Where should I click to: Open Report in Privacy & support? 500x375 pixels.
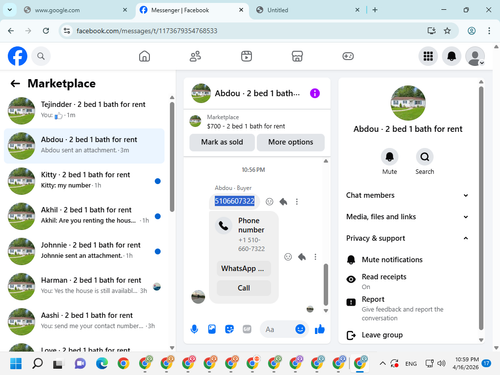click(x=407, y=308)
